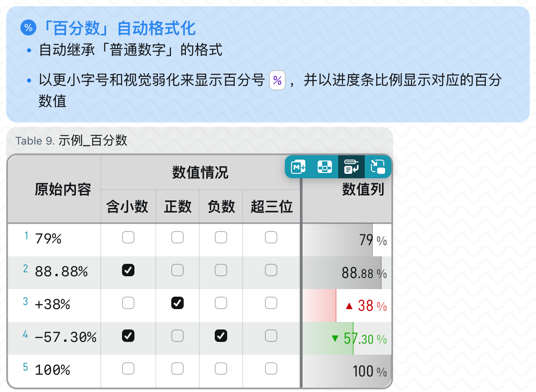Click the 数值列 column header
The width and height of the screenshot is (536, 392).
(x=363, y=190)
